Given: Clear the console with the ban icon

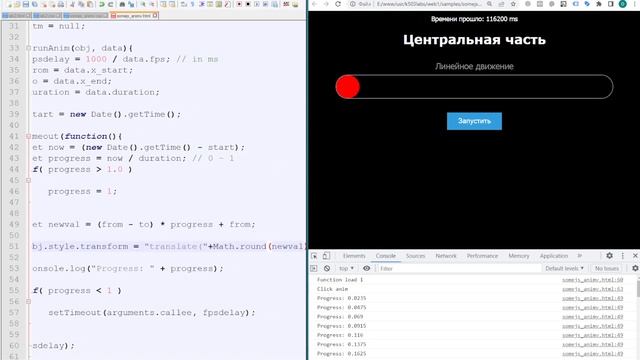Looking at the screenshot, I should 327,269.
